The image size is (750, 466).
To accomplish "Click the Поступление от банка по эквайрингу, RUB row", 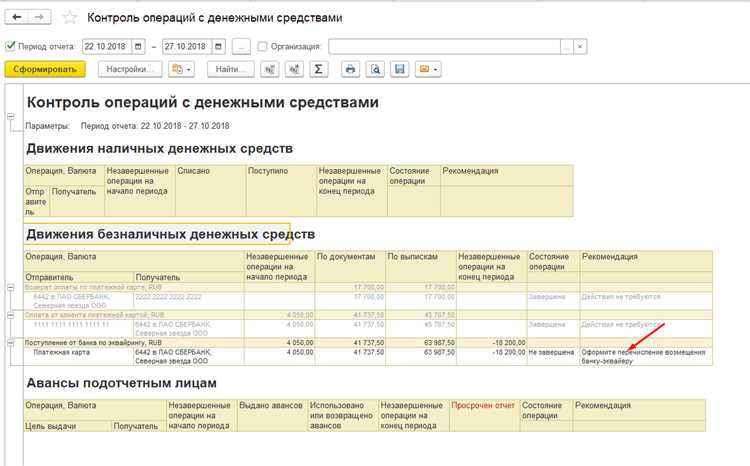I will [368, 343].
